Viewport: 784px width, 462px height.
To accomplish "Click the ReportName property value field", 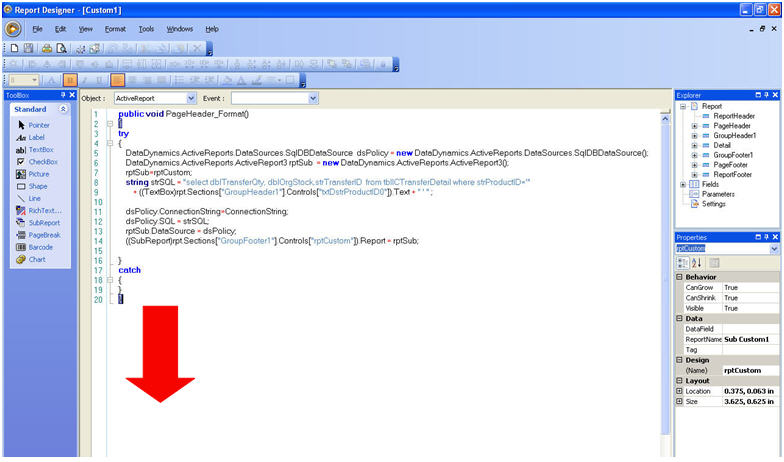I will click(x=750, y=339).
